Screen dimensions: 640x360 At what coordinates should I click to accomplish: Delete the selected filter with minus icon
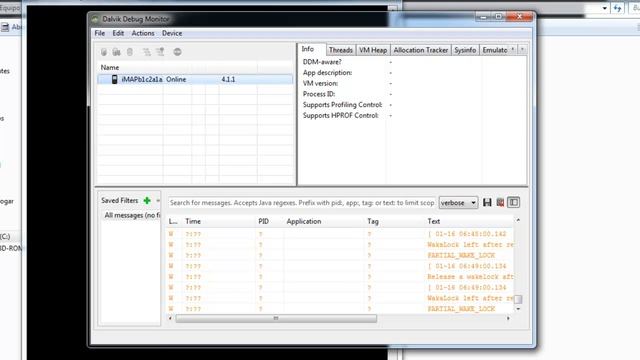(158, 200)
